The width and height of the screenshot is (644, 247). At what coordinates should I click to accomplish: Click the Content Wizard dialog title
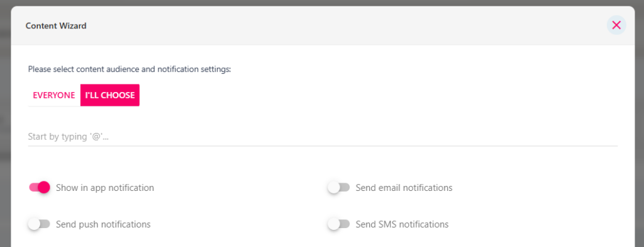[56, 26]
